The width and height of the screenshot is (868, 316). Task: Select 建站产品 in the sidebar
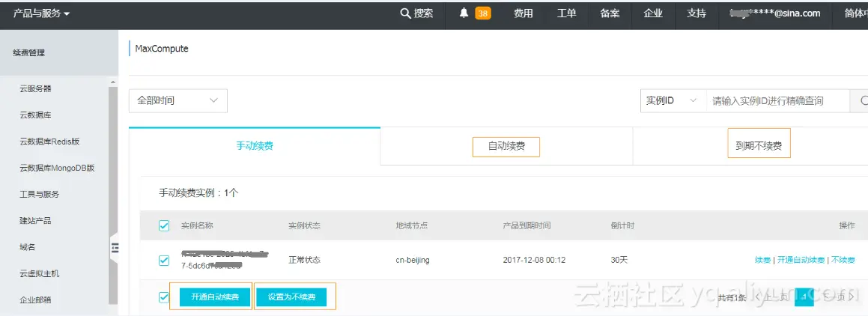pyautogui.click(x=35, y=221)
